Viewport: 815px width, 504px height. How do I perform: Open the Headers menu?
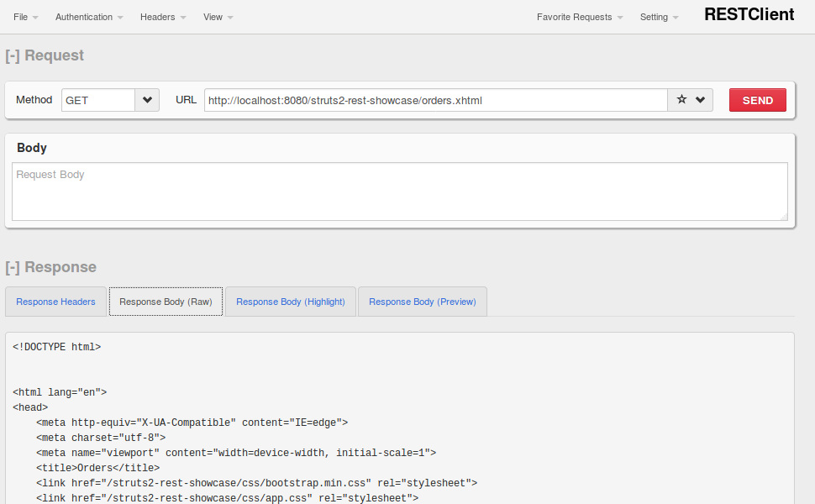[x=163, y=17]
